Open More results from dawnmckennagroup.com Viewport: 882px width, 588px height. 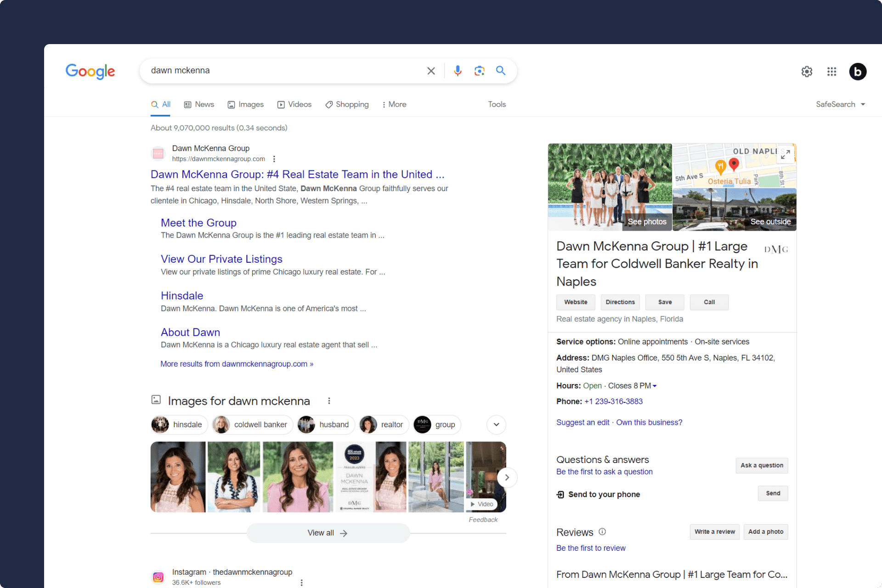click(x=237, y=364)
